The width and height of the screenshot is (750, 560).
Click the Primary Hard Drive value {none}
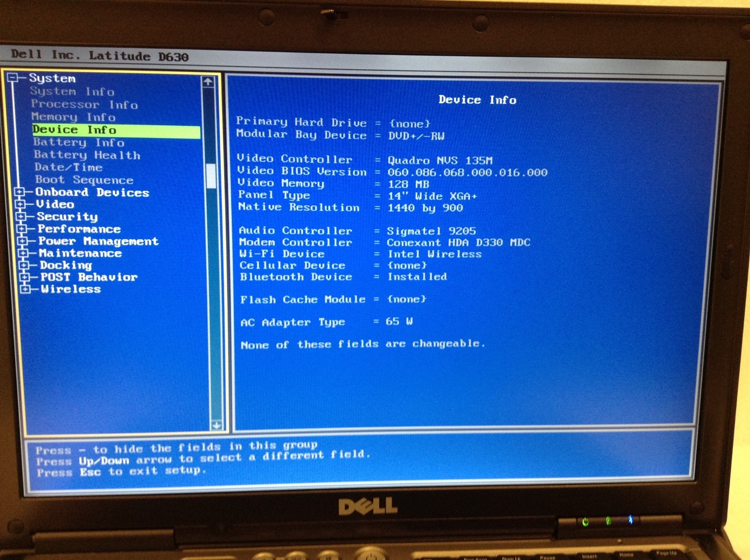[409, 124]
